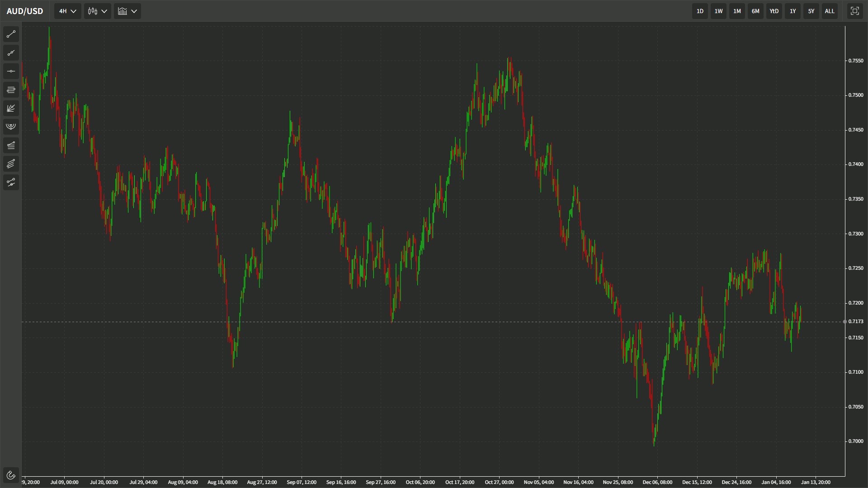
Task: Open the candlestick chart type dropdown
Action: 98,11
